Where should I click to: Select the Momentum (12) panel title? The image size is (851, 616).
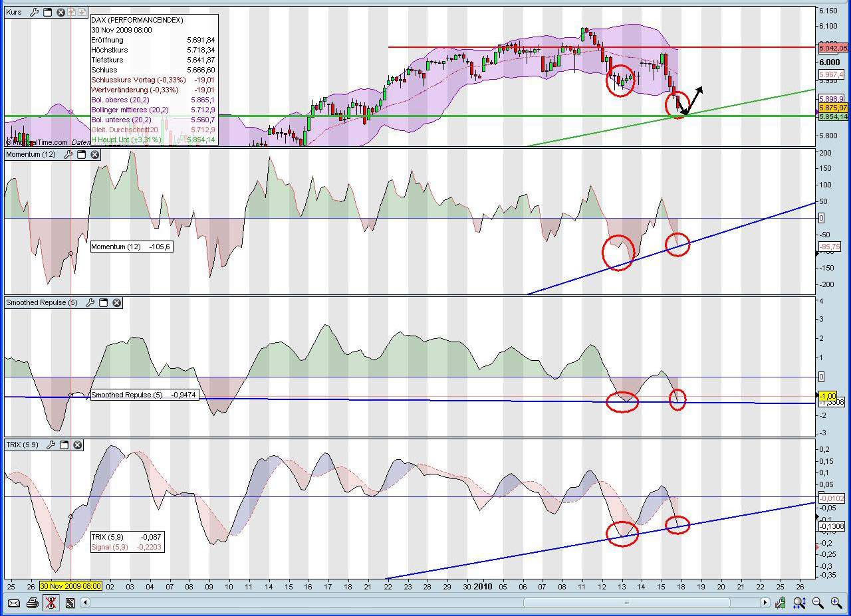point(30,155)
